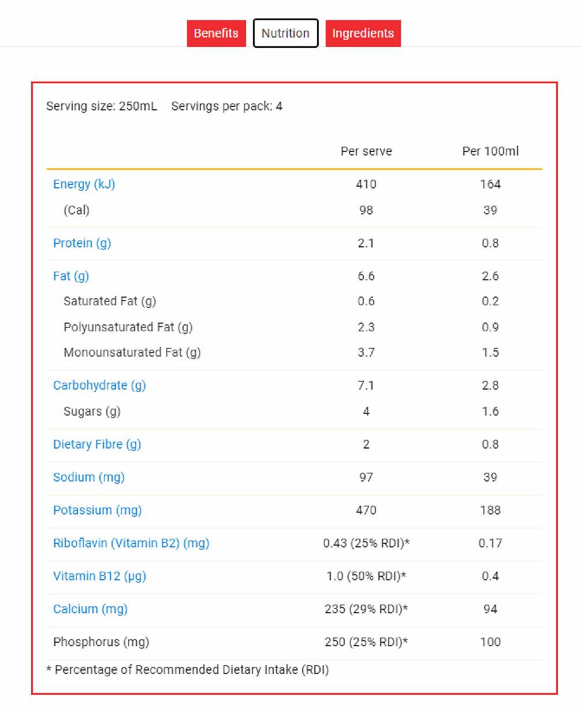Open the Calcium (mg) link
588x711 pixels.
pos(91,609)
